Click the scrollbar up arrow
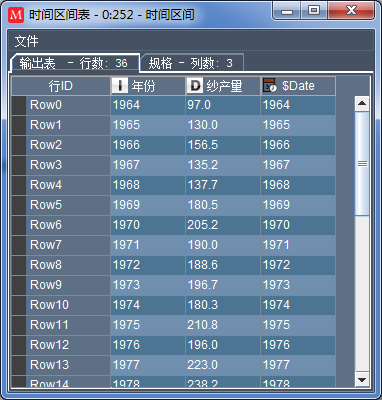 coord(362,103)
